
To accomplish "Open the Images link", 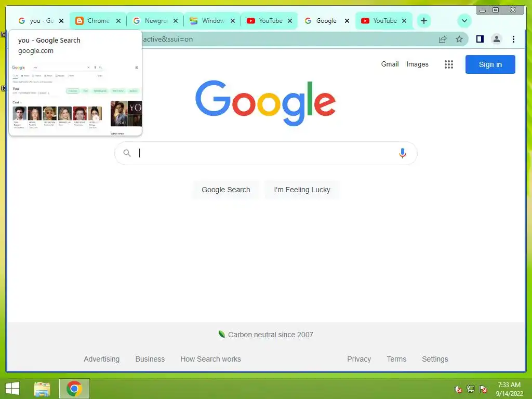I will (417, 64).
